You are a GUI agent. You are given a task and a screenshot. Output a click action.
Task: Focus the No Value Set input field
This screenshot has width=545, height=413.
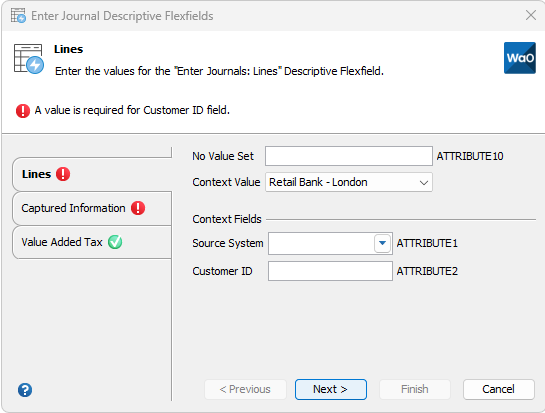[x=349, y=156]
